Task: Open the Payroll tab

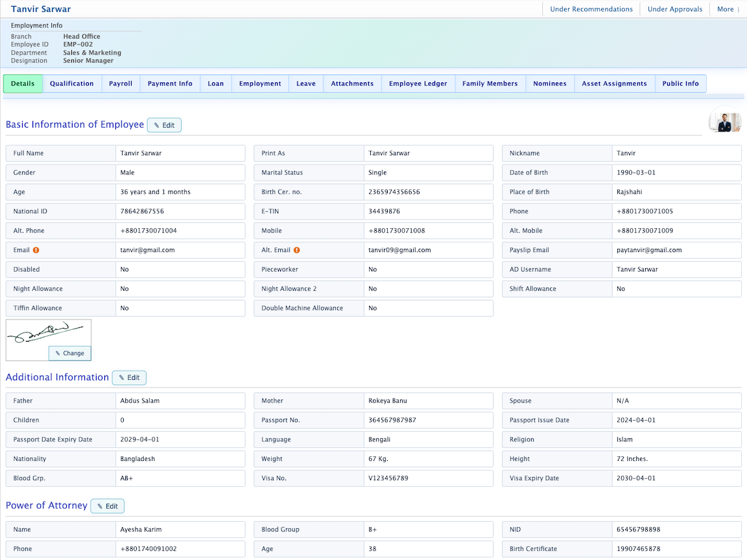Action: 121,83
